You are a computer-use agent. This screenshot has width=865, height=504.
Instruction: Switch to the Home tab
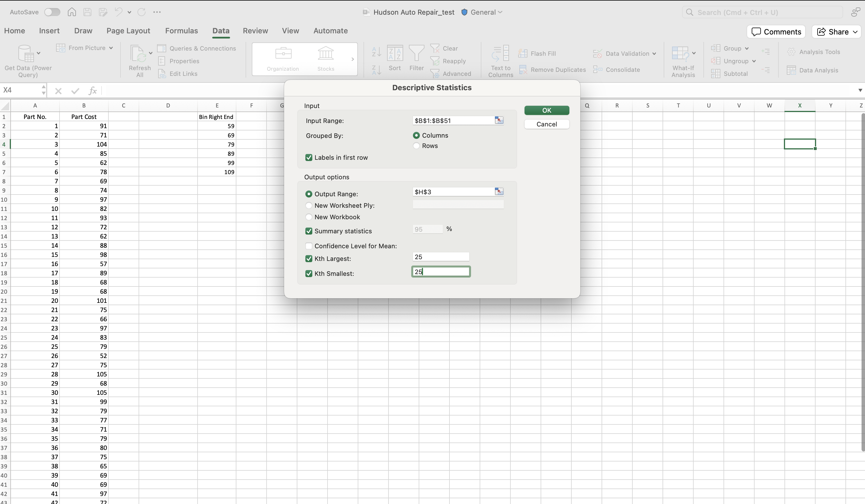tap(14, 30)
